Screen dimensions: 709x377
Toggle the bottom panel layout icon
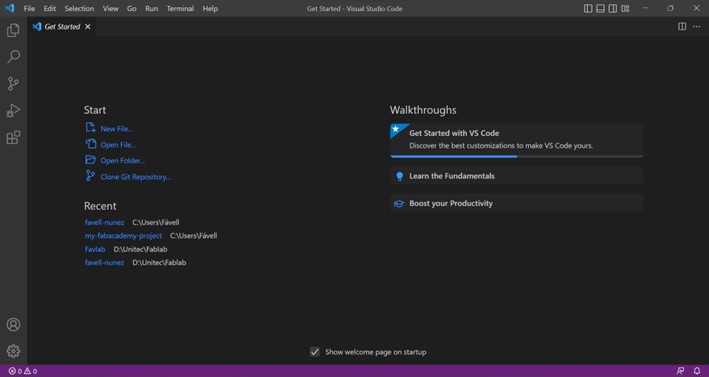600,9
